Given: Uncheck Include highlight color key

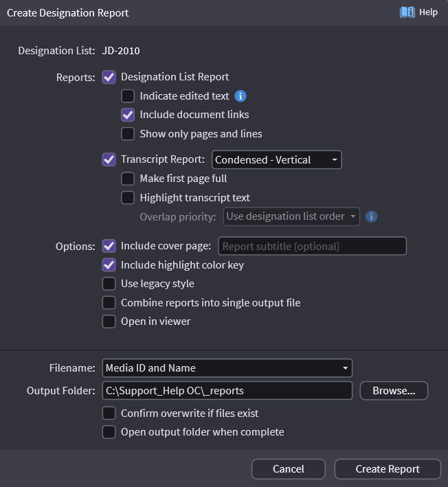Looking at the screenshot, I should pos(109,264).
